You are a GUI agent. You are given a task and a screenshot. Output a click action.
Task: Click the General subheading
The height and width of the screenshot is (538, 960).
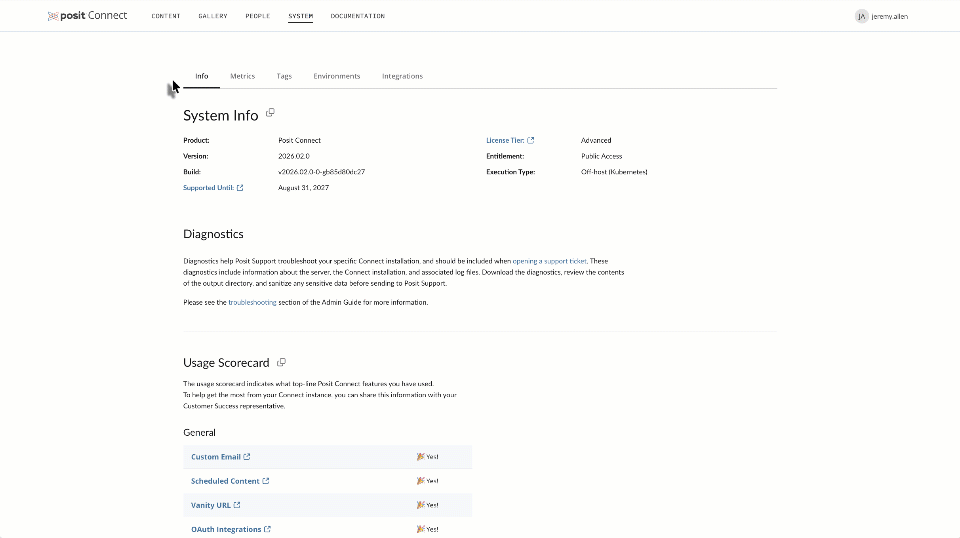199,433
